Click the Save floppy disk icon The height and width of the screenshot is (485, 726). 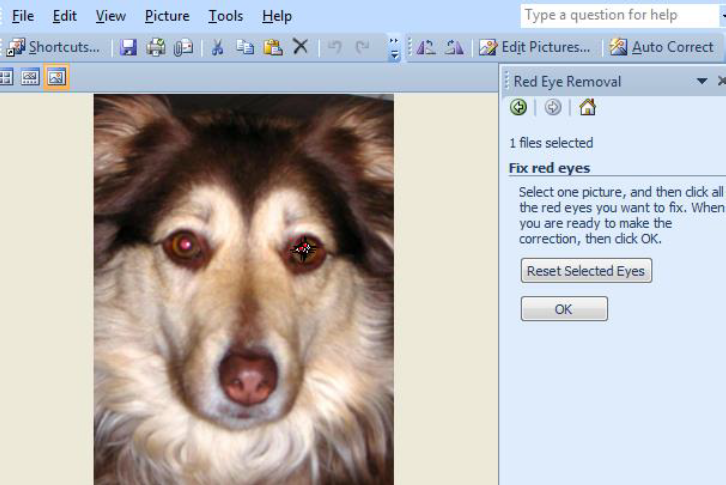tap(128, 47)
